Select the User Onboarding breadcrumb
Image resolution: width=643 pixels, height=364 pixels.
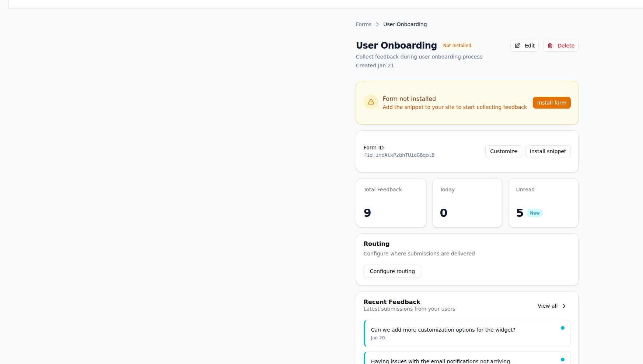pyautogui.click(x=405, y=24)
